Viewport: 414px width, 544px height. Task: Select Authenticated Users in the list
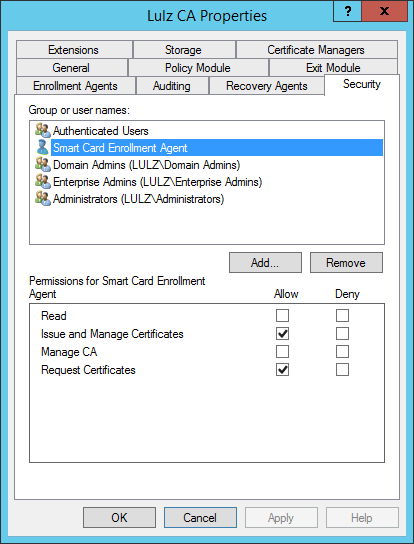click(x=101, y=131)
